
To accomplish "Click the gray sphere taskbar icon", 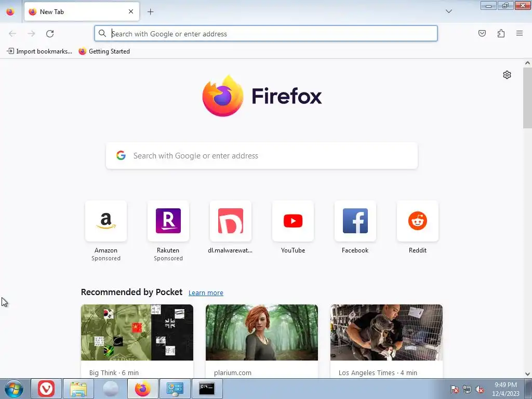I will coord(111,389).
